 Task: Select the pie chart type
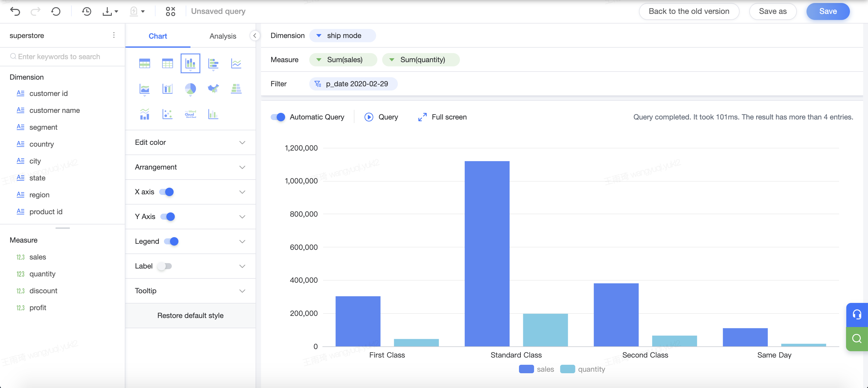tap(190, 89)
